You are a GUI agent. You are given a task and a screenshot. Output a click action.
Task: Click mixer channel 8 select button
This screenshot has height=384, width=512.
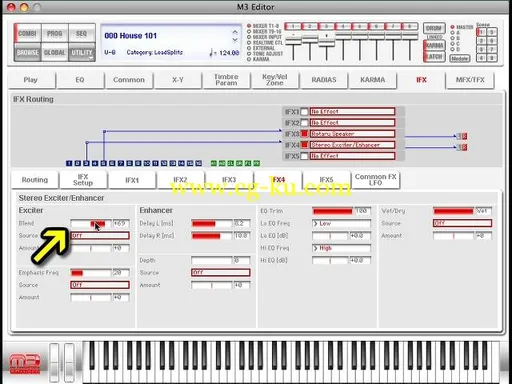[410, 26]
